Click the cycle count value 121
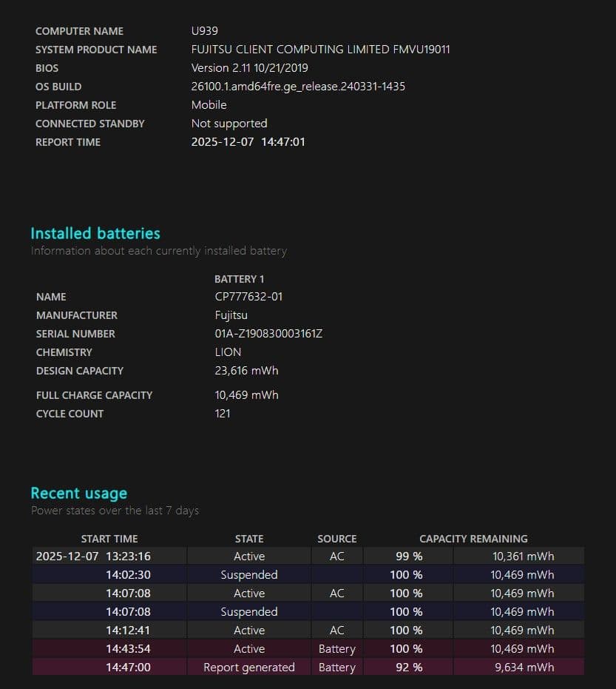This screenshot has width=616, height=689. (x=223, y=414)
